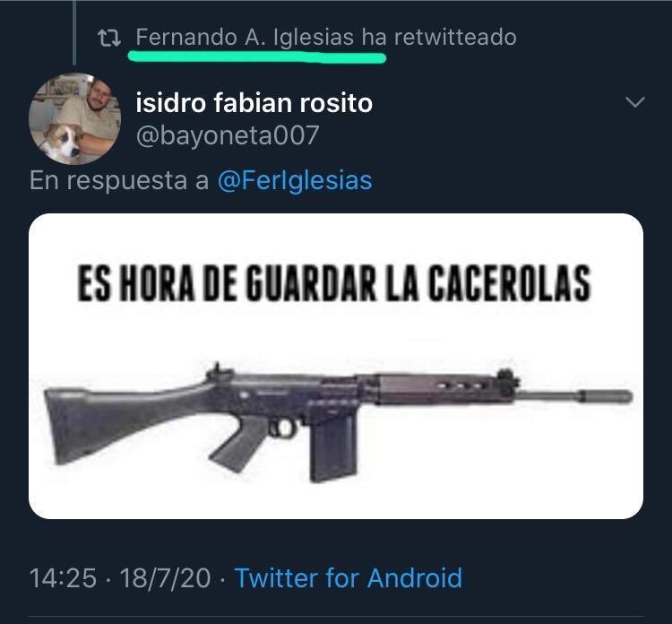Click the 18/7/20 date
This screenshot has width=672, height=624.
click(x=166, y=577)
